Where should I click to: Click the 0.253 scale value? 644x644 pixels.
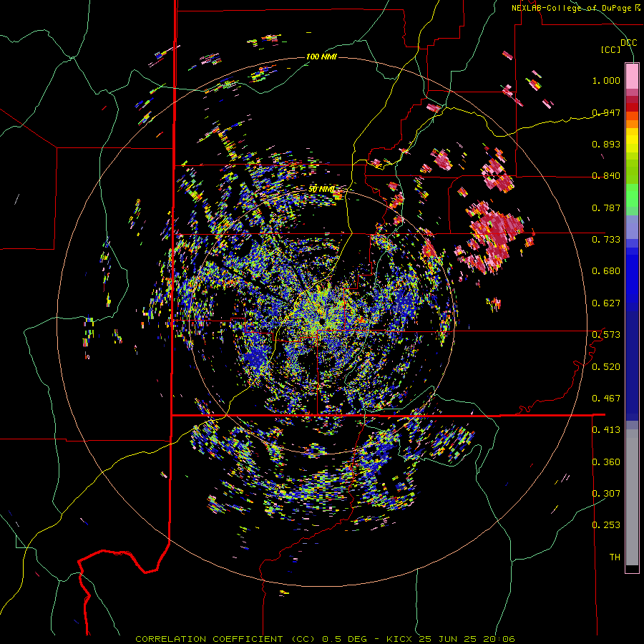pyautogui.click(x=606, y=525)
